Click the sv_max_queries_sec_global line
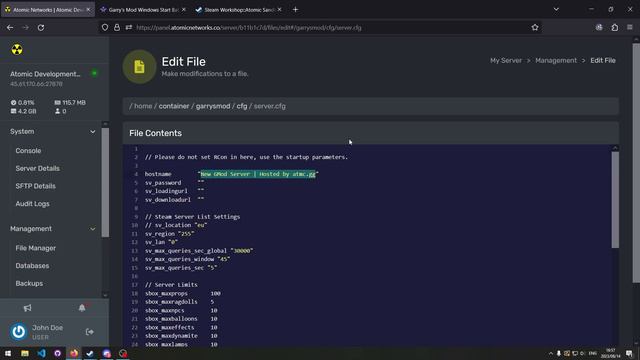 [199, 251]
